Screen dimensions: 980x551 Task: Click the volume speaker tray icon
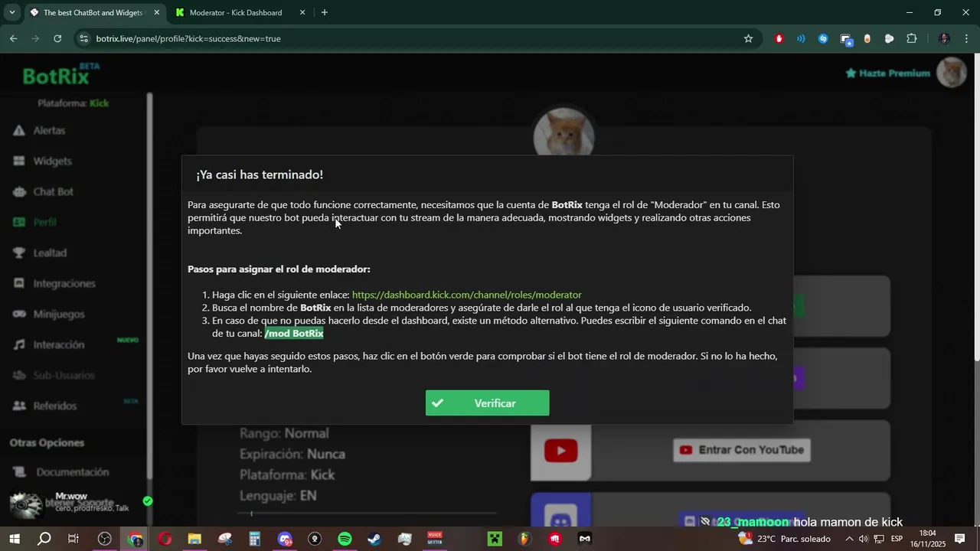[864, 539]
